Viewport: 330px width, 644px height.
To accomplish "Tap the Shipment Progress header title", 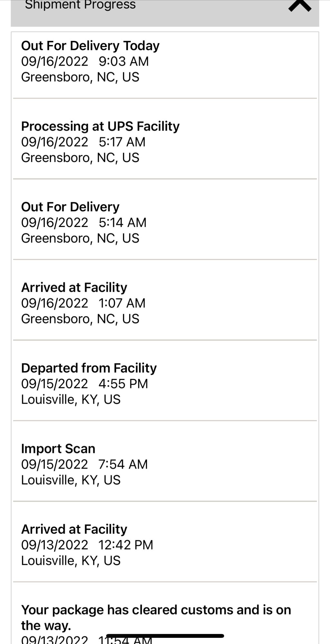I will [80, 5].
